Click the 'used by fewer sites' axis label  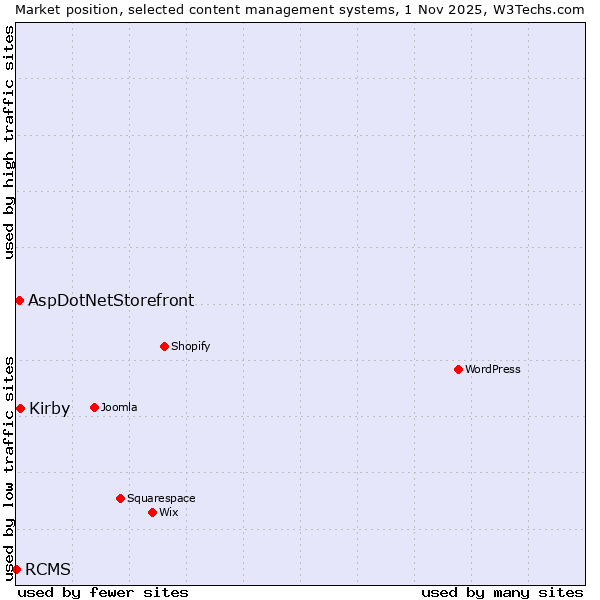click(103, 592)
